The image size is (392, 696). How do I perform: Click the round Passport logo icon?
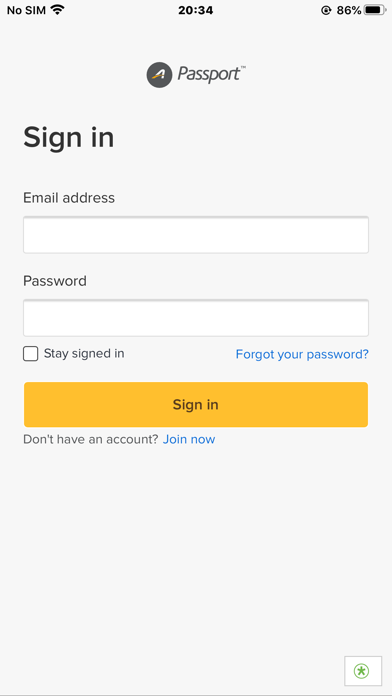159,75
